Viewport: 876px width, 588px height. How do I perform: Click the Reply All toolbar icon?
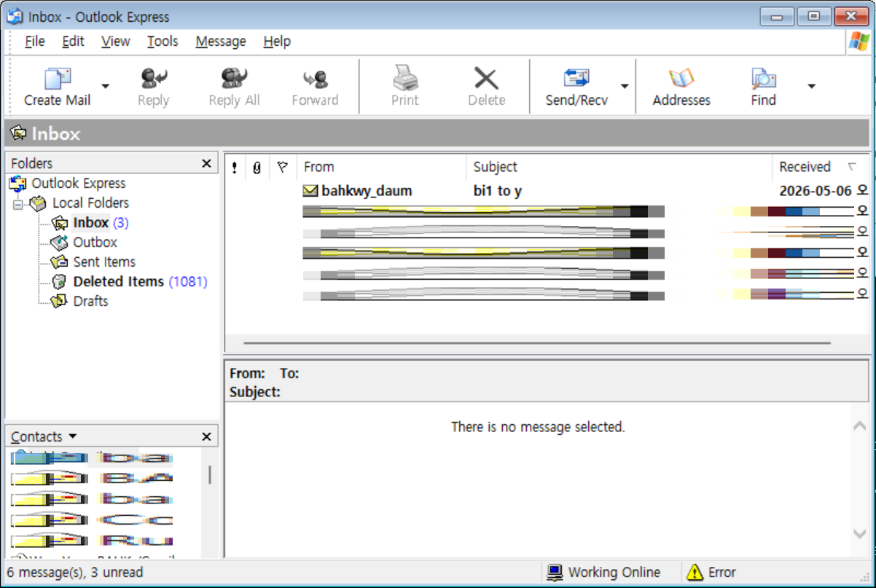(234, 78)
